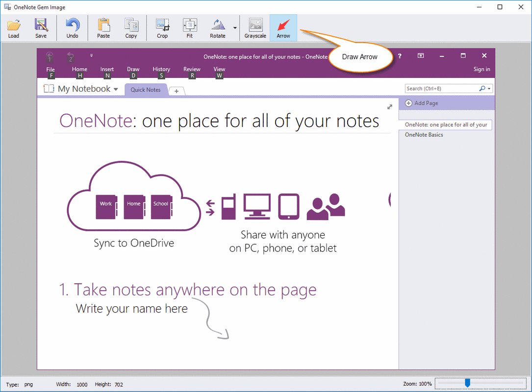
Task: Click ribbon display options icon
Action: (421, 55)
